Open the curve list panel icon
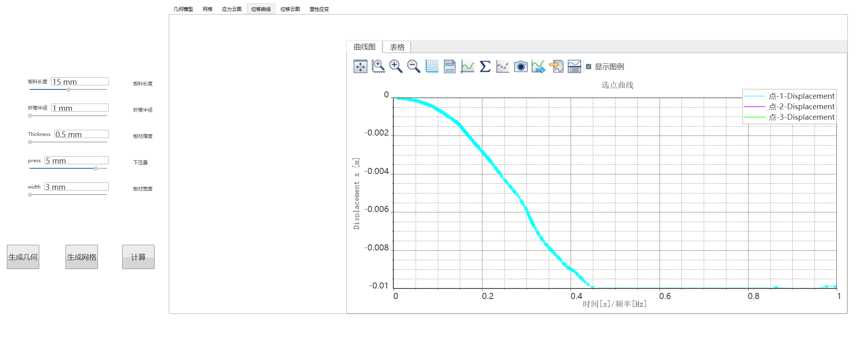Viewport: 868px width, 354px height. tap(574, 66)
